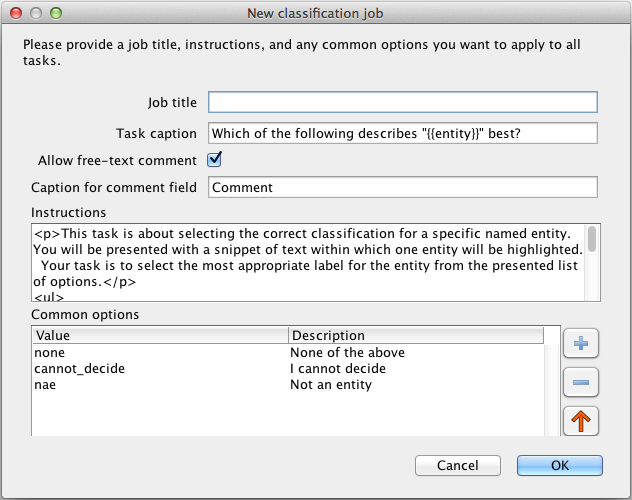This screenshot has height=500, width=632.
Task: Select the "none" row in Common options
Action: [x=160, y=352]
